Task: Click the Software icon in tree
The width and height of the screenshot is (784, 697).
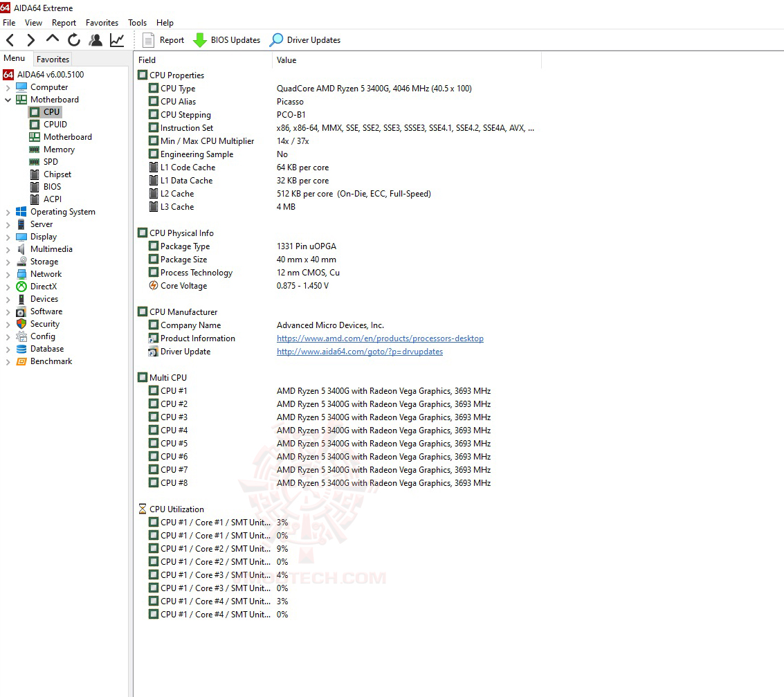Action: pyautogui.click(x=21, y=311)
